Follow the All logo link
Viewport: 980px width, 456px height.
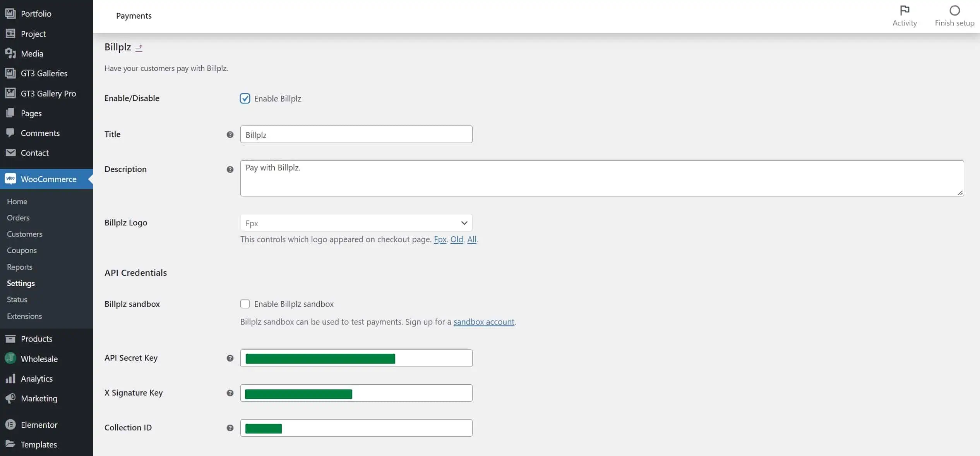coord(472,239)
